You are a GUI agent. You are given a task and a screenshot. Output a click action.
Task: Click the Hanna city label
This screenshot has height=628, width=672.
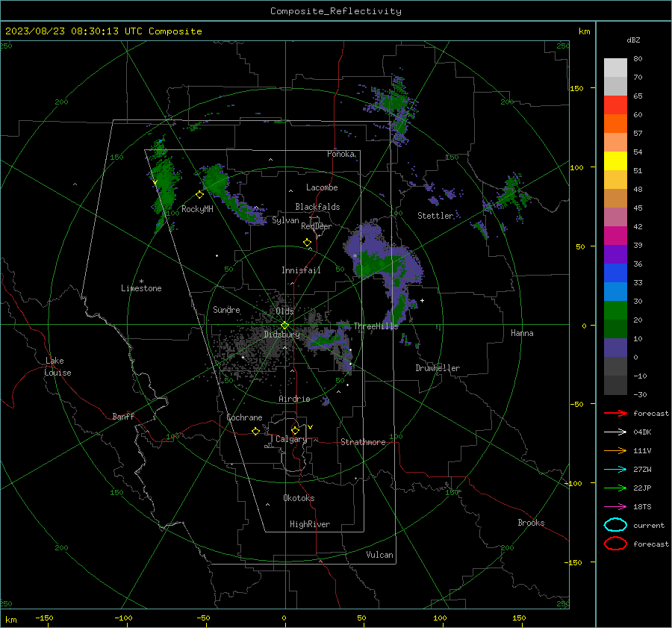522,333
